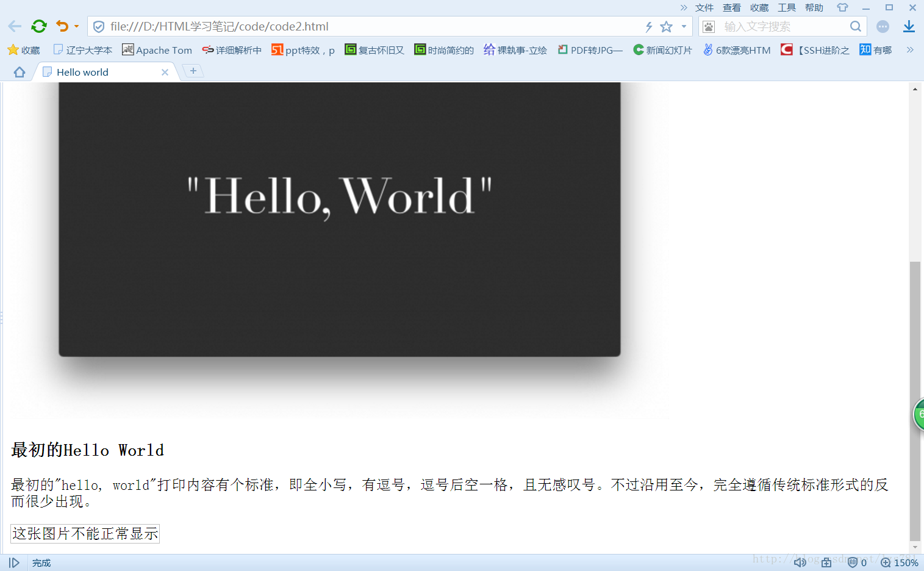This screenshot has width=924, height=571.
Task: Toggle the sidebar icon in the status bar
Action: (x=14, y=562)
